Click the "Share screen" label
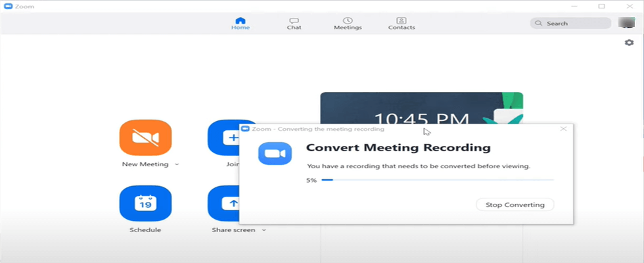 [x=233, y=230]
